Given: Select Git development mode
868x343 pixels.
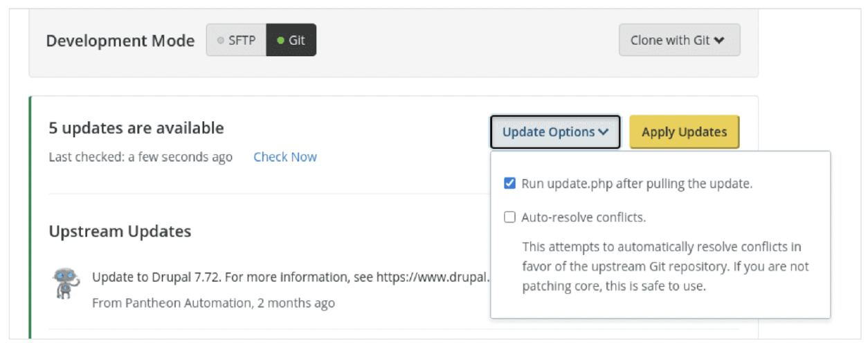Looking at the screenshot, I should (x=291, y=41).
